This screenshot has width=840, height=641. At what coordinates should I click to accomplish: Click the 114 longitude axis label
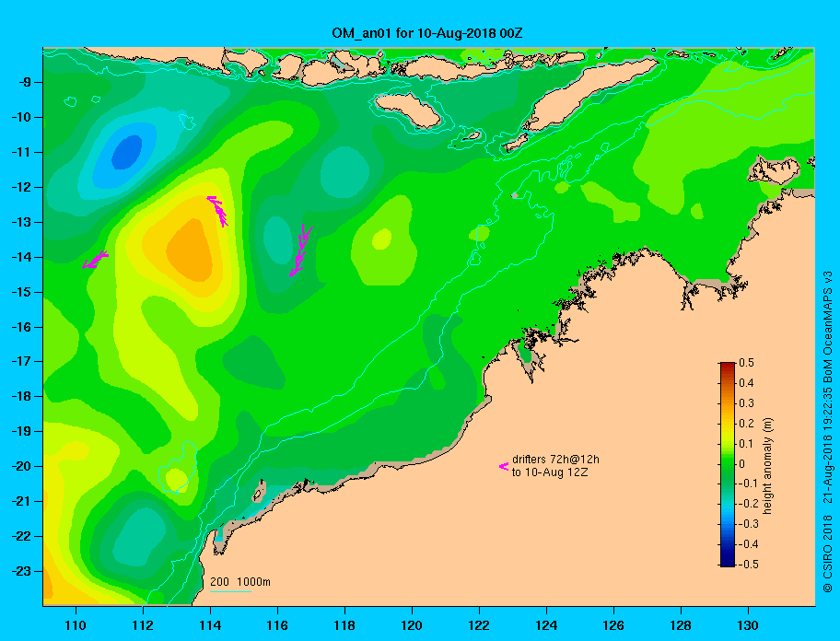tap(210, 625)
